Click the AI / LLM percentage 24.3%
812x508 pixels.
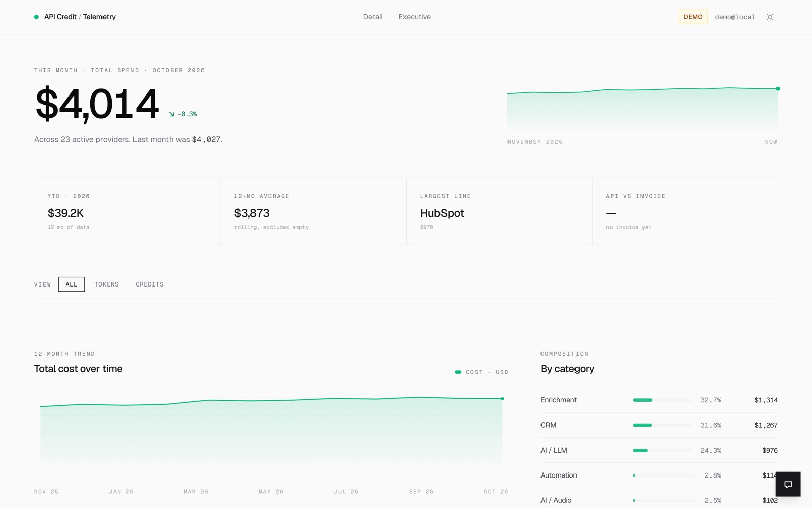coord(710,450)
